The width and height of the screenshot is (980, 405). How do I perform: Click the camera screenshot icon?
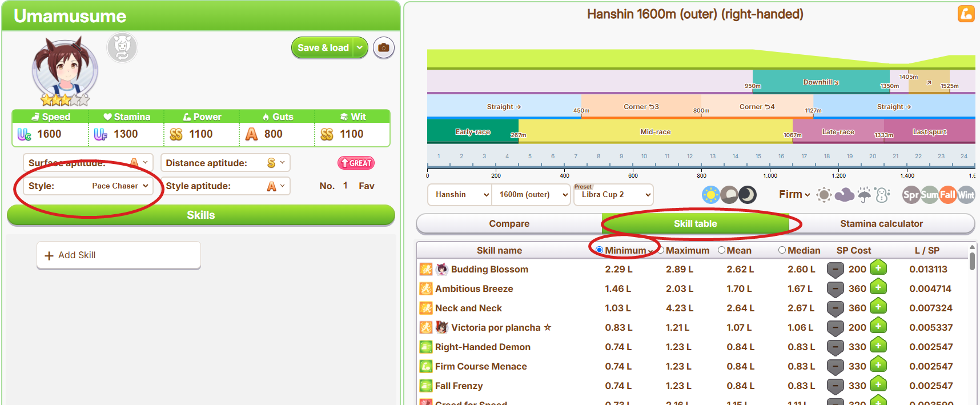(384, 48)
